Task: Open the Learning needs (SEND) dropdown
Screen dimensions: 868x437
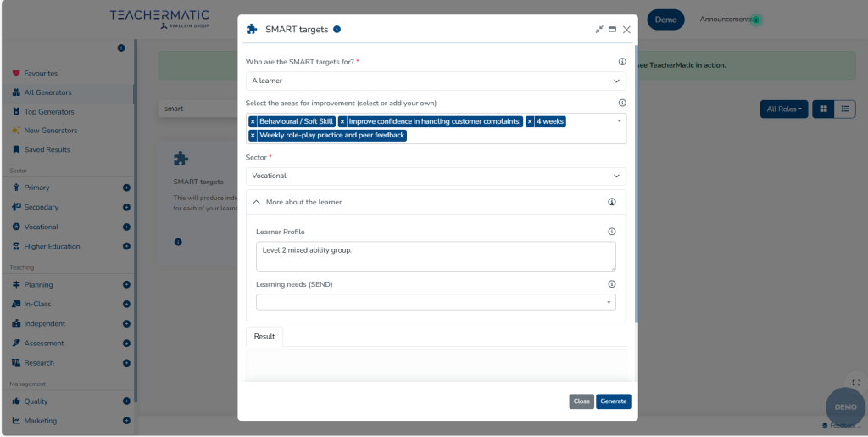Action: point(436,302)
